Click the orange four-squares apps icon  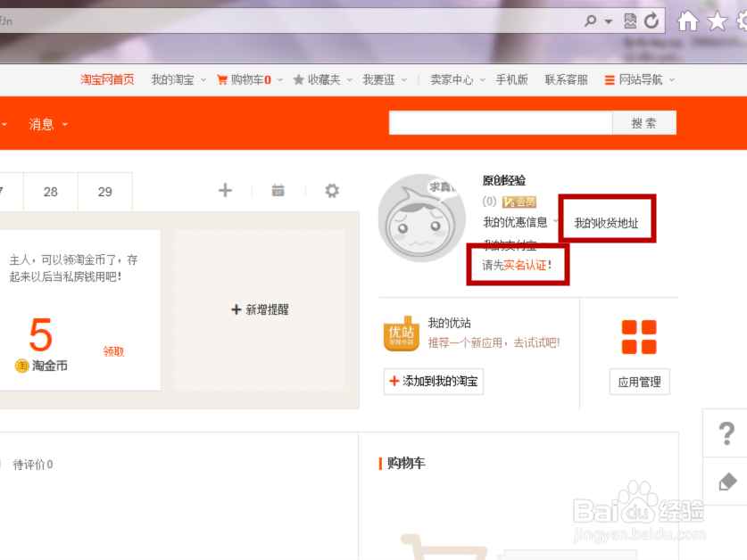coord(639,337)
